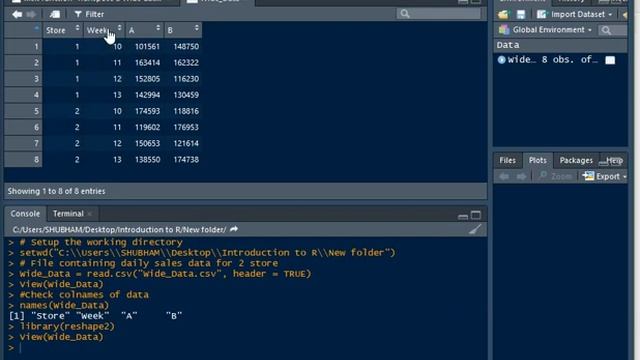Screen dimensions: 640x360
Task: Open workspace folder icon in Environment pane
Action: pyautogui.click(x=503, y=15)
